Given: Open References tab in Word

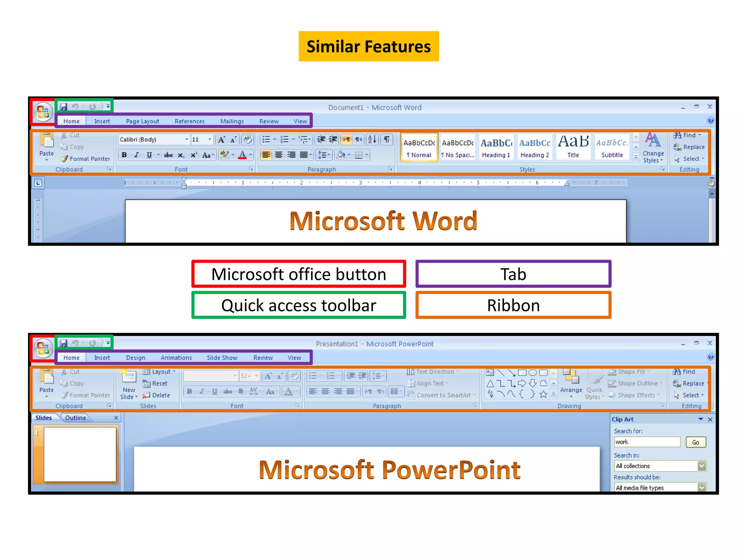Looking at the screenshot, I should click(x=190, y=121).
